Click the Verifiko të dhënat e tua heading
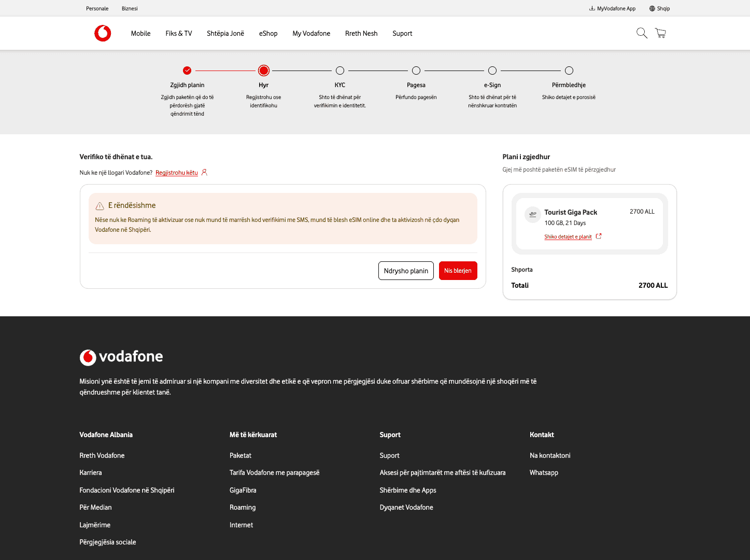The height and width of the screenshot is (560, 750). point(116,157)
